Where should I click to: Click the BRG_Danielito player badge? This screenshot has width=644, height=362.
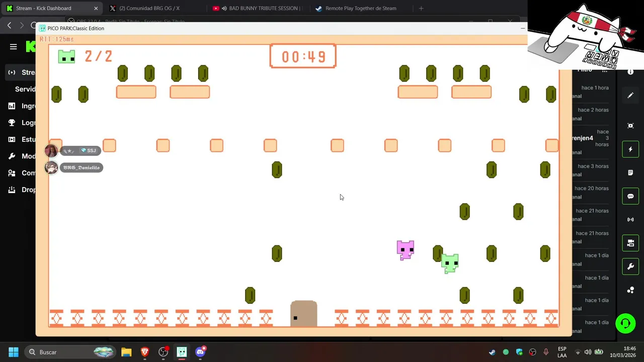[x=81, y=167]
